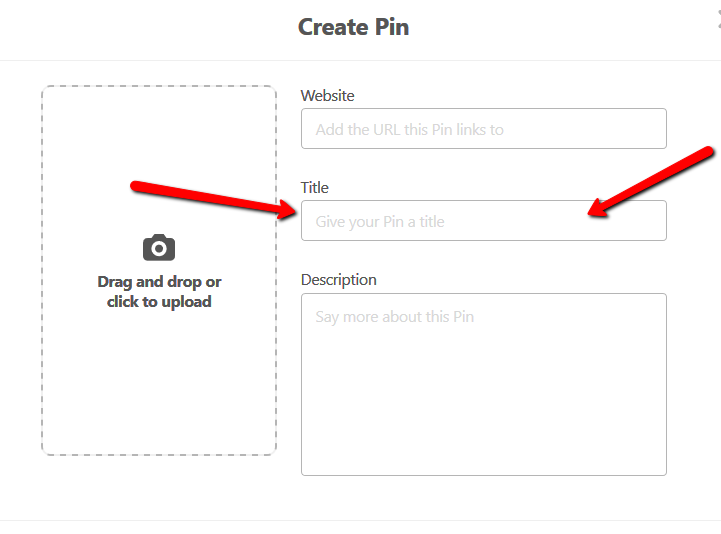Click the "Create Pin" dialog heading
The width and height of the screenshot is (721, 534).
(353, 27)
